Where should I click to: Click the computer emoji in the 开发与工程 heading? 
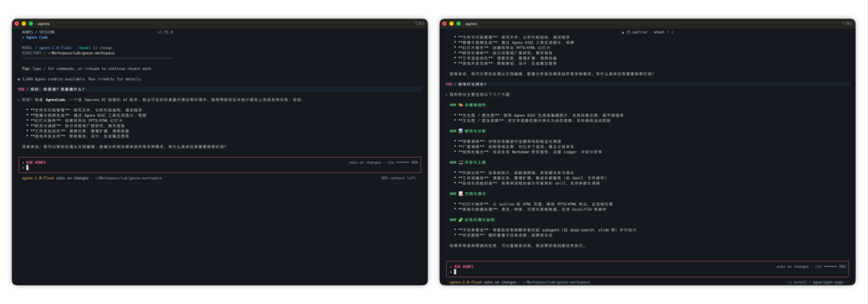pyautogui.click(x=461, y=162)
